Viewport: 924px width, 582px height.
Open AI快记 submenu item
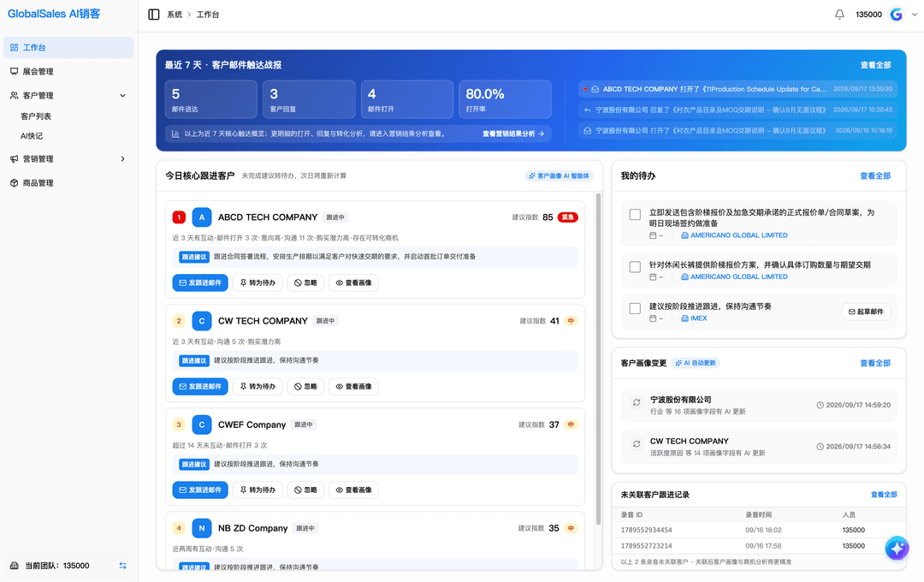pos(32,135)
